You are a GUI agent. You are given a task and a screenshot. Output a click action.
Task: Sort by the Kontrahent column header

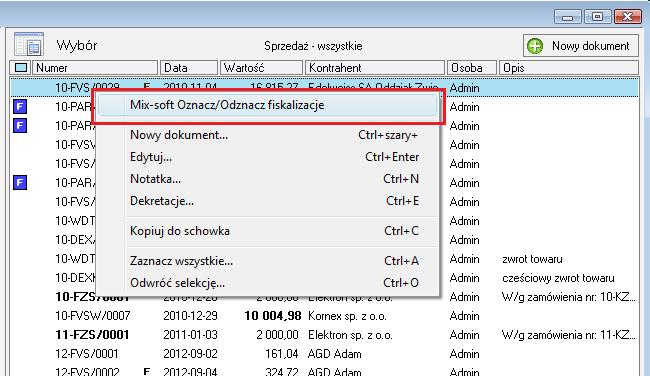(x=375, y=68)
